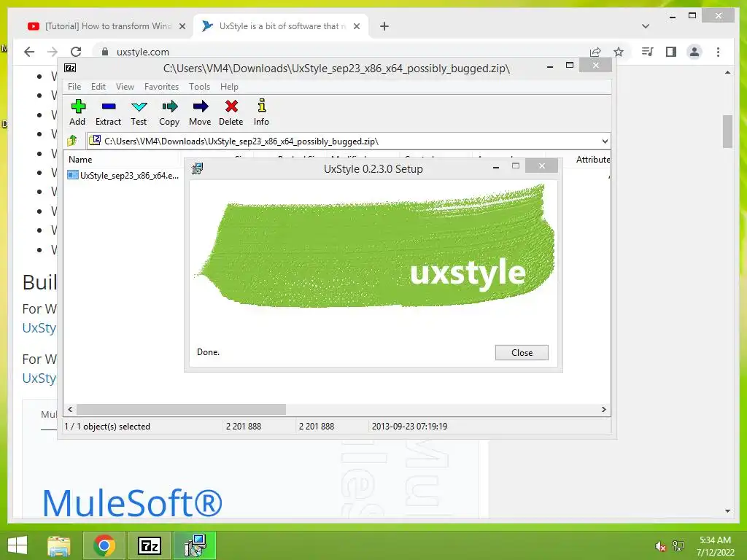Close the UxStyle browser tab

click(x=356, y=26)
